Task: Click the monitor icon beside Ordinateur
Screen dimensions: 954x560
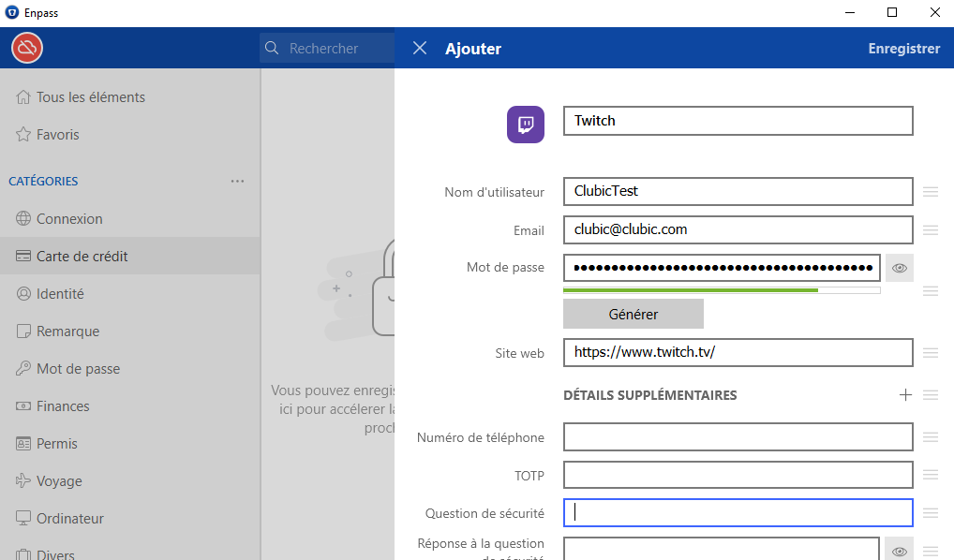Action: pyautogui.click(x=23, y=519)
